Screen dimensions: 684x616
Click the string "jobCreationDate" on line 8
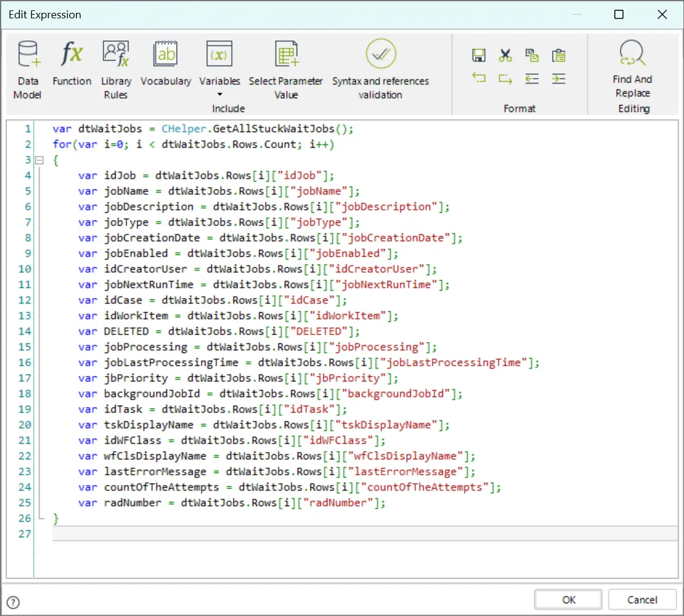(x=395, y=238)
